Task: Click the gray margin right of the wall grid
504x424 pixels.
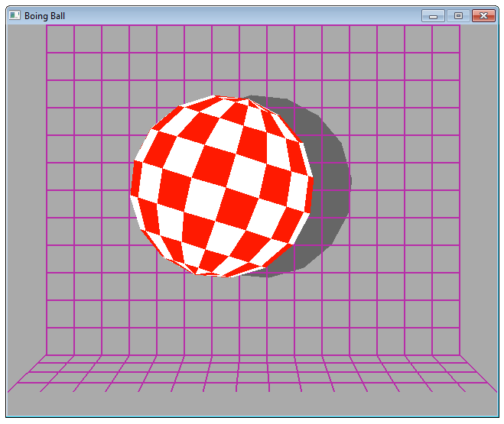Action: point(480,191)
